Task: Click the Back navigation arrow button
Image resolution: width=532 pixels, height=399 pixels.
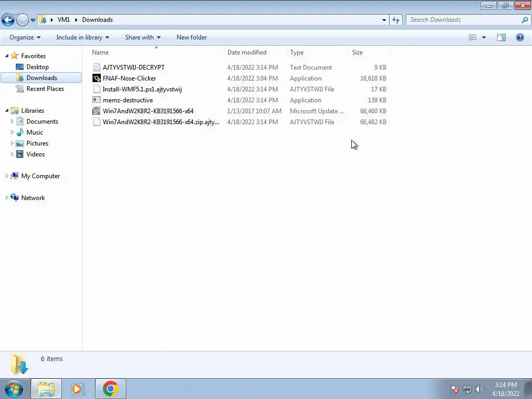Action: click(8, 20)
